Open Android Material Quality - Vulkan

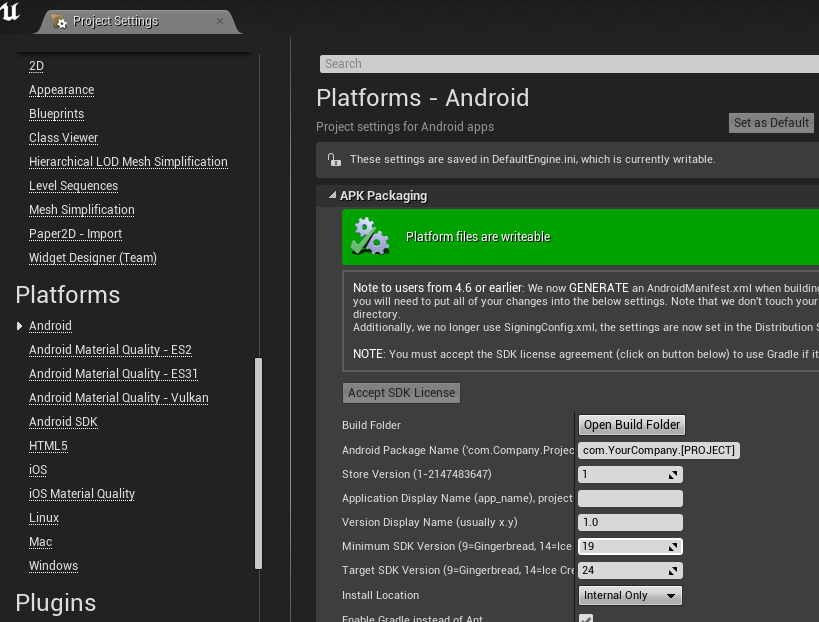119,398
